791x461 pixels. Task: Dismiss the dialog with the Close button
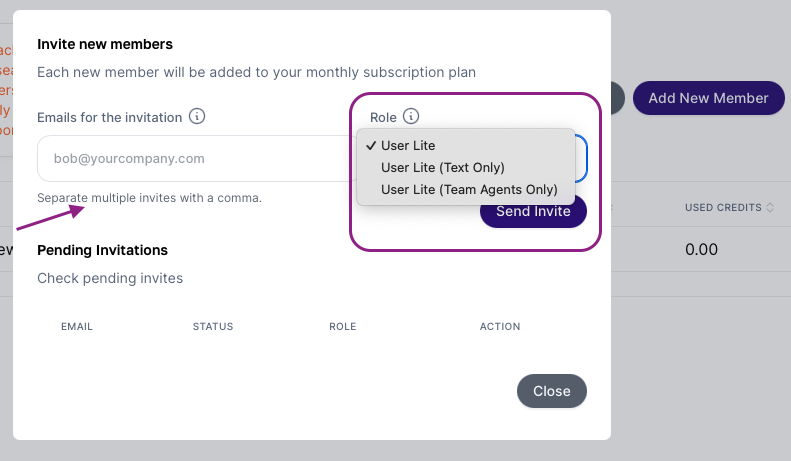(x=552, y=391)
